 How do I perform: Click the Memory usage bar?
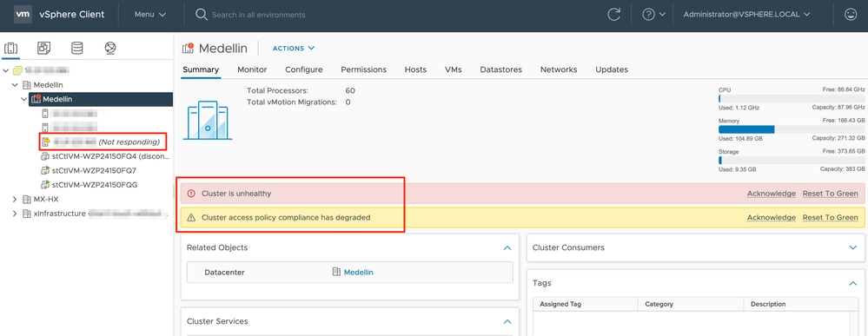pyautogui.click(x=792, y=129)
